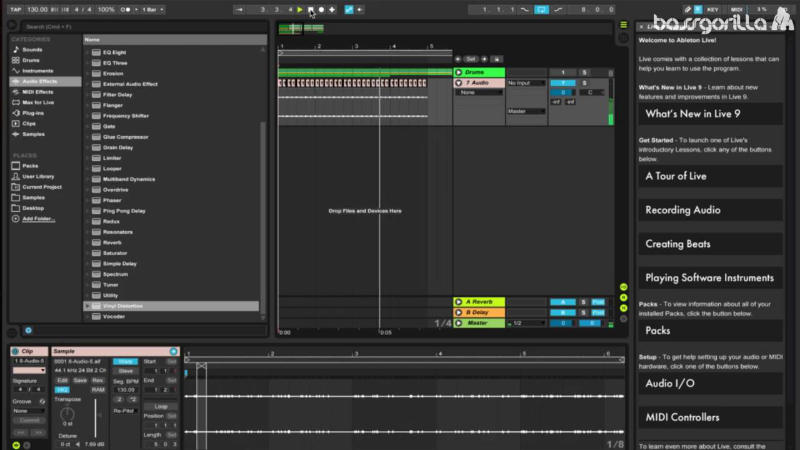Open the 1 Bar quantization menu

[153, 9]
